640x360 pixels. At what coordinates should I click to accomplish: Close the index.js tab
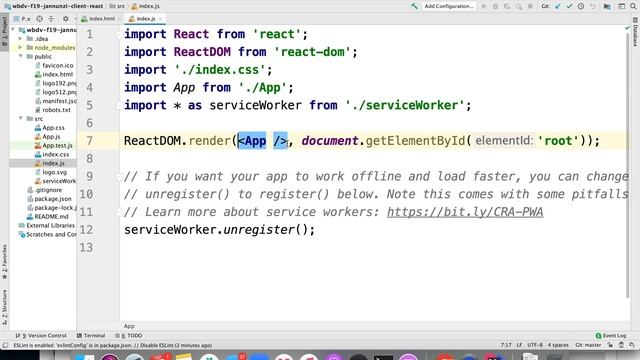[161, 19]
